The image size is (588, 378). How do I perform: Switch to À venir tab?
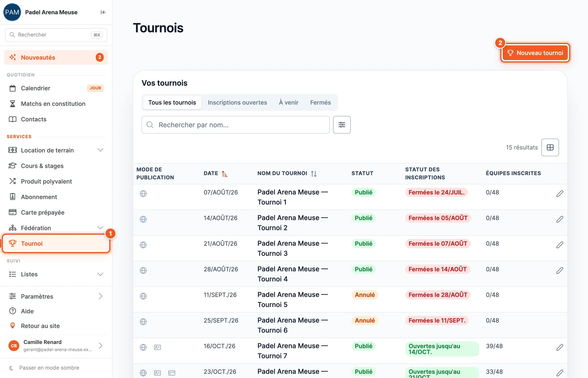[288, 102]
